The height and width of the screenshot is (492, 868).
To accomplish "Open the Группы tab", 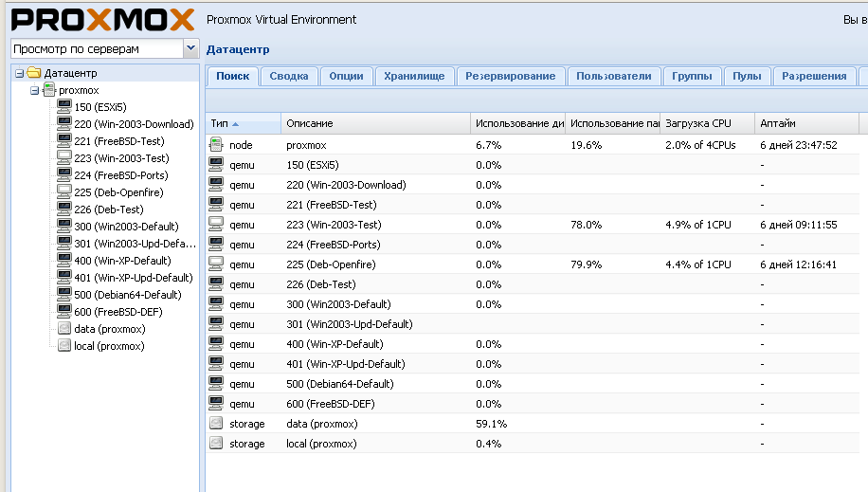I will coord(692,76).
